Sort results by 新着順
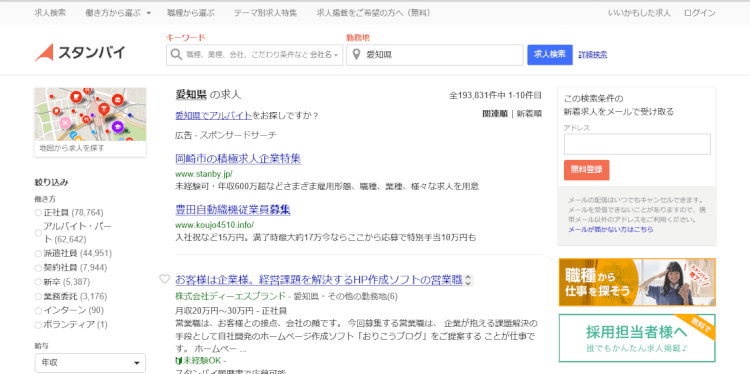 [x=529, y=114]
